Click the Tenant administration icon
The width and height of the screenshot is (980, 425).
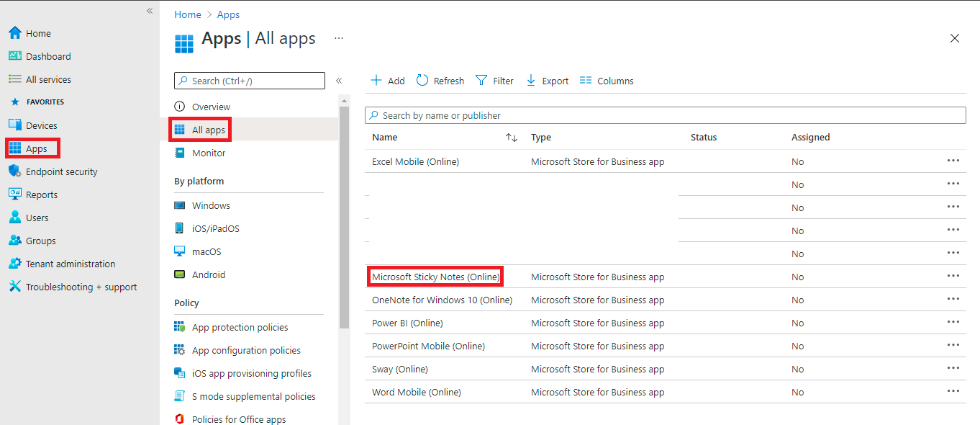14,264
